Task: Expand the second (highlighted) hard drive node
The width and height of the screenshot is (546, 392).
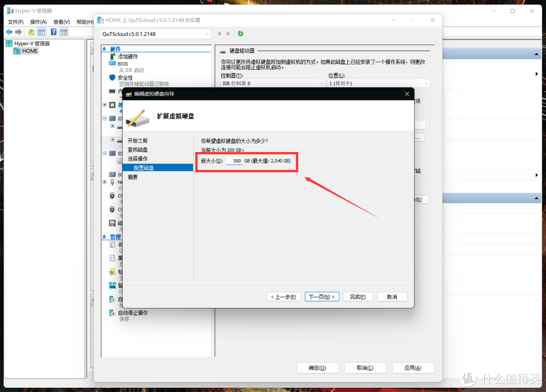Action: click(x=112, y=139)
